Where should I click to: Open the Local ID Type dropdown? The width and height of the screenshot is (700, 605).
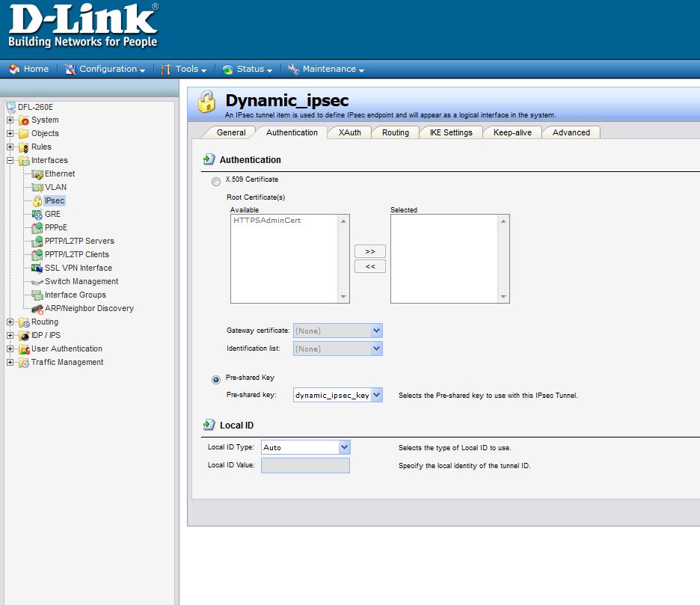tap(344, 447)
